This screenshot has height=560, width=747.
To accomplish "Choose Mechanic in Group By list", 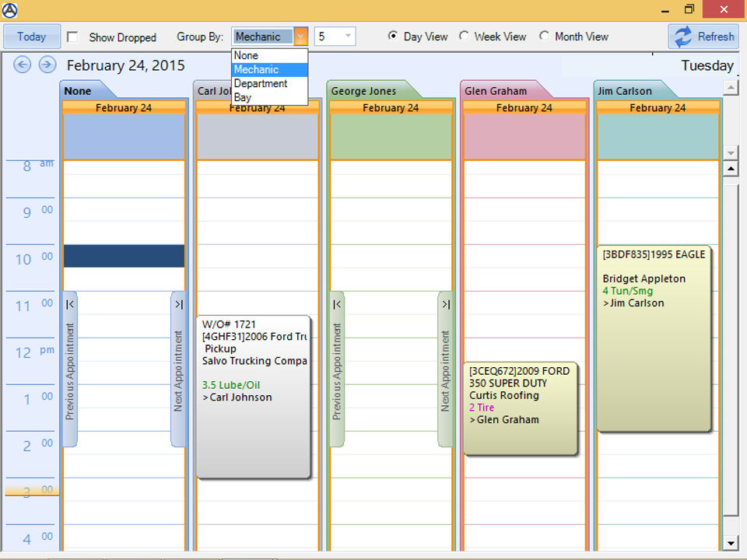I will click(x=270, y=69).
